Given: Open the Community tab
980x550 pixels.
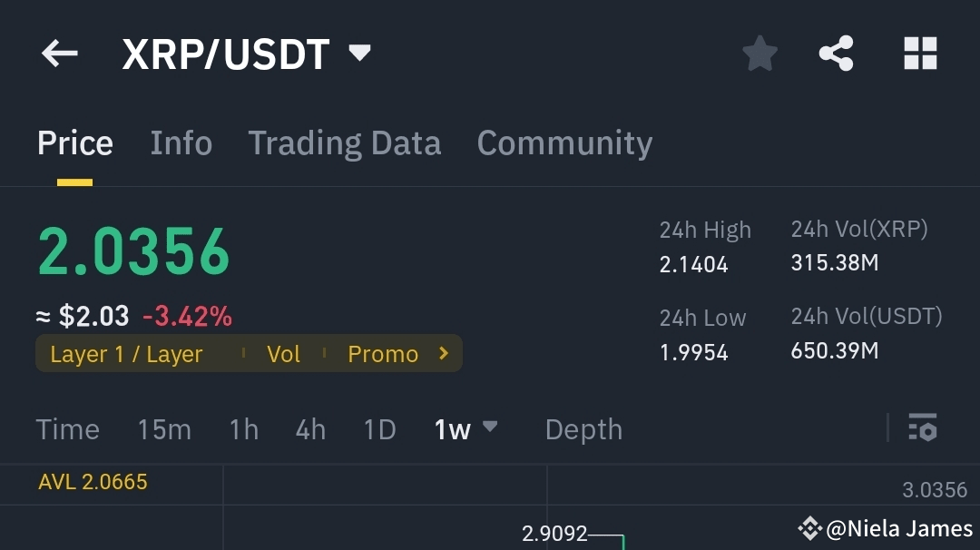Looking at the screenshot, I should click(x=564, y=142).
